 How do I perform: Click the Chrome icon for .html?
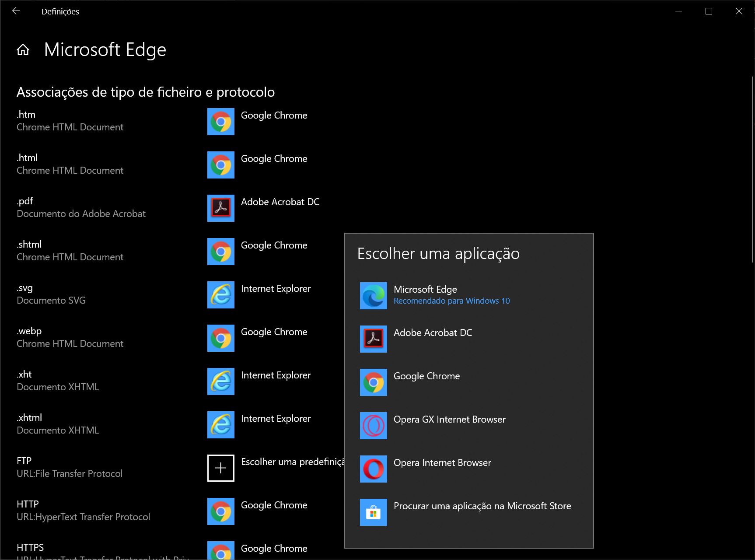[x=221, y=165]
